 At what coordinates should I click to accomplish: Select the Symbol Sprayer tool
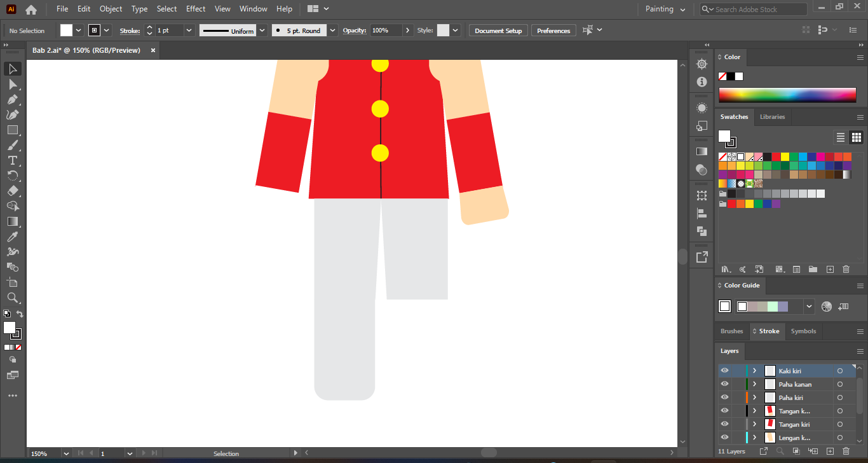click(x=12, y=252)
